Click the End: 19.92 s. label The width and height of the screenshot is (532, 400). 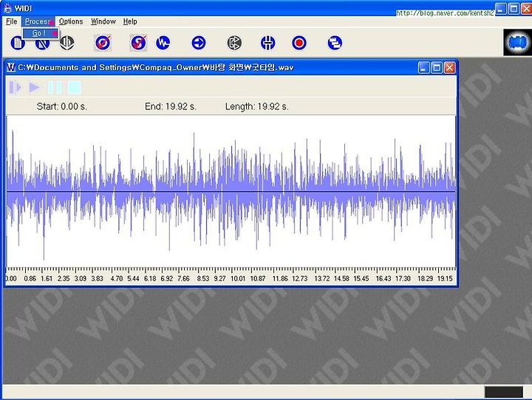coord(171,106)
